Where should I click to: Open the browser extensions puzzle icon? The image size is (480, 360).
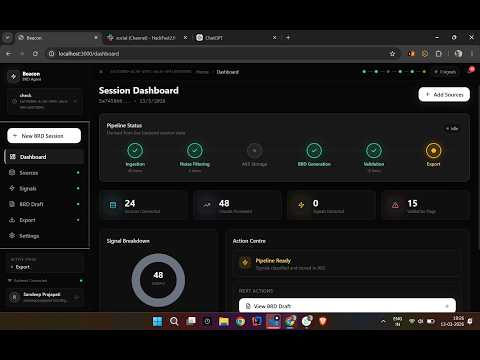coord(438,53)
